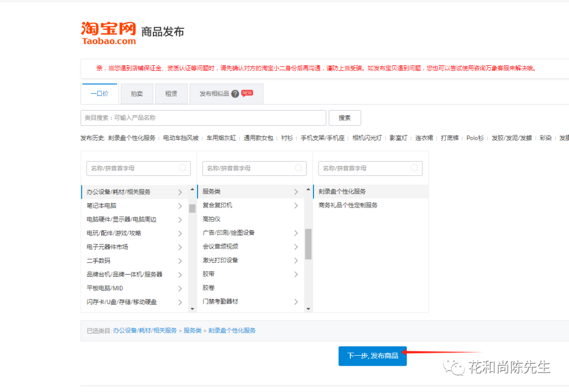This screenshot has height=392, width=569.
Task: Switch to the 租赁 tab
Action: [171, 93]
